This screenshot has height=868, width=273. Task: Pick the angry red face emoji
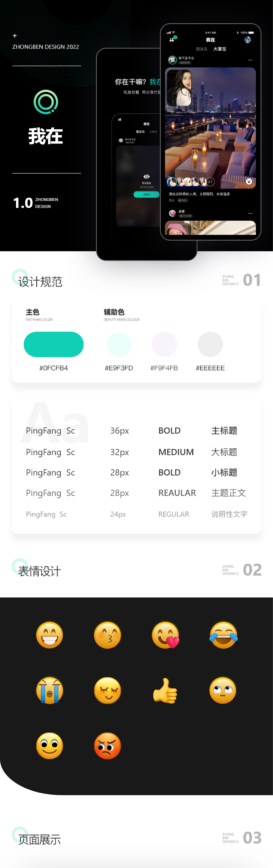(107, 746)
